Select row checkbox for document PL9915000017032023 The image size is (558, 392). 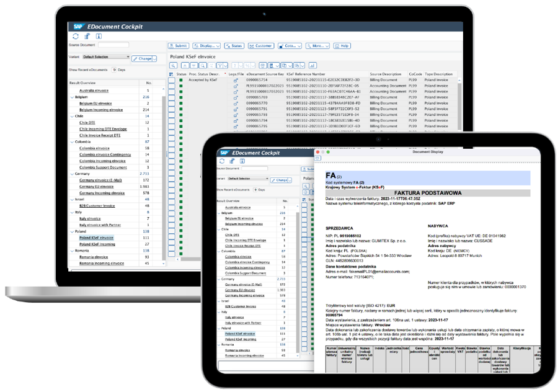172,92
